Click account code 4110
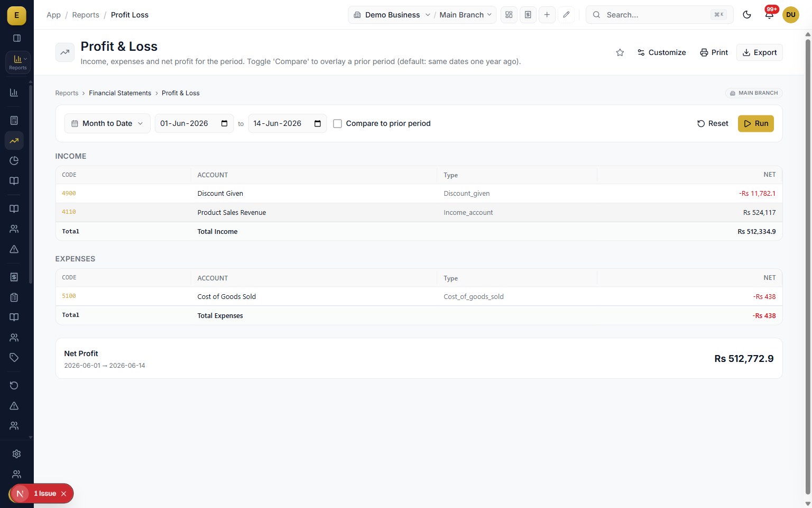Viewport: 812px width, 508px height. coord(69,212)
